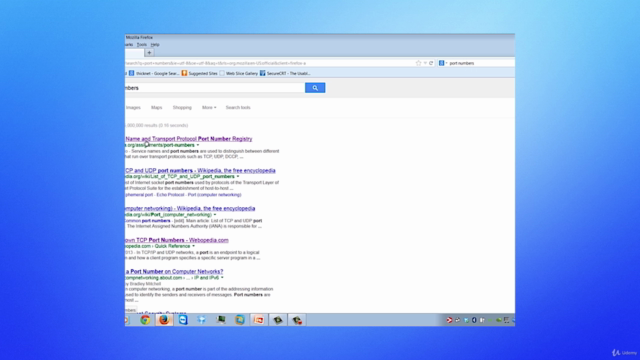The height and width of the screenshot is (360, 640).
Task: Open 'Echo Protocol' sitelink
Action: pyautogui.click(x=170, y=195)
